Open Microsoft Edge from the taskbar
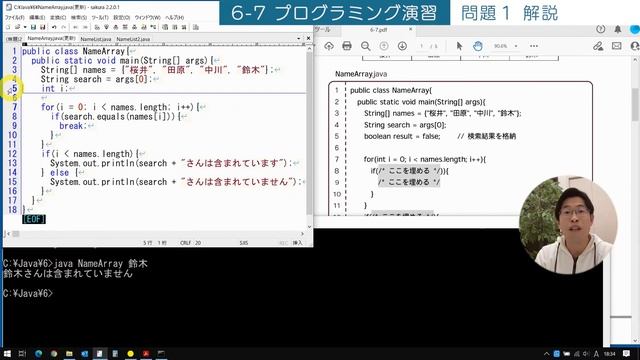 38,353
